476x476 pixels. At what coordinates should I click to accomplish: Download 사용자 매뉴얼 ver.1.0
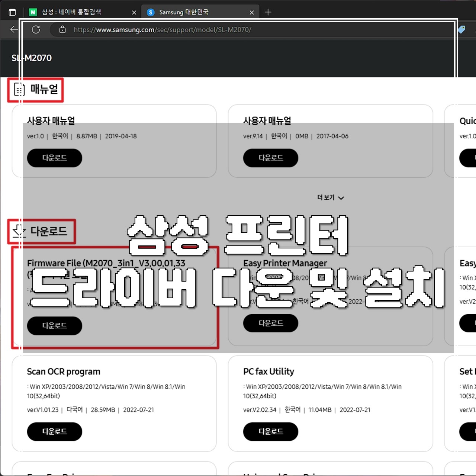coord(55,158)
